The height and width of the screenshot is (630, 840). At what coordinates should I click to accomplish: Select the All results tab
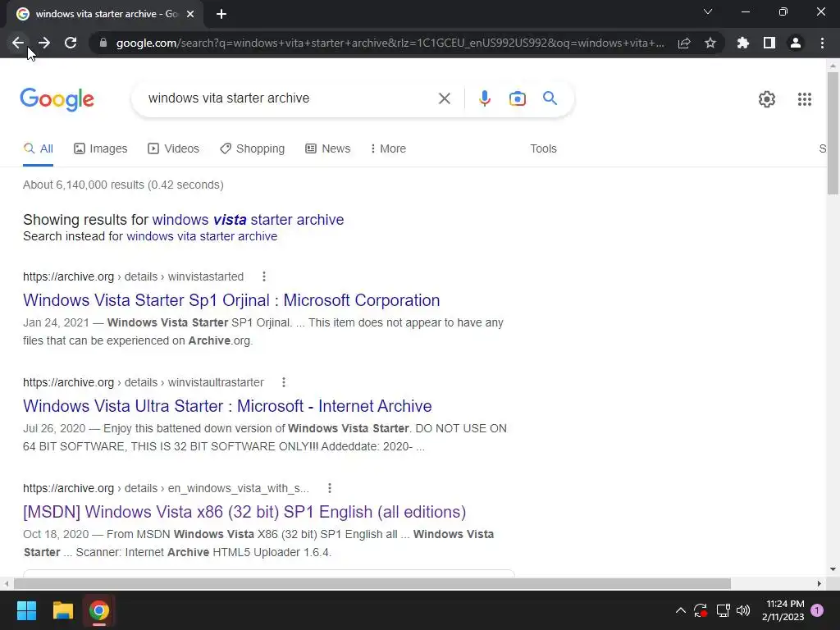(x=38, y=149)
